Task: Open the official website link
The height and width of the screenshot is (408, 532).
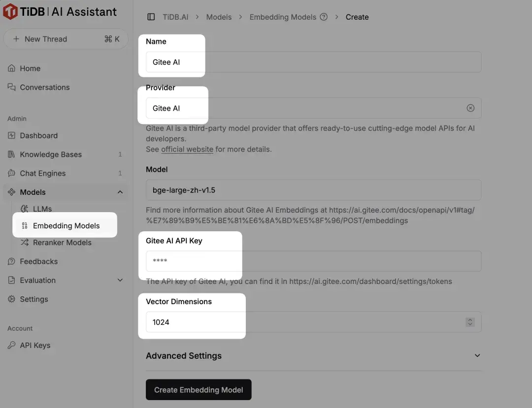Action: click(187, 149)
